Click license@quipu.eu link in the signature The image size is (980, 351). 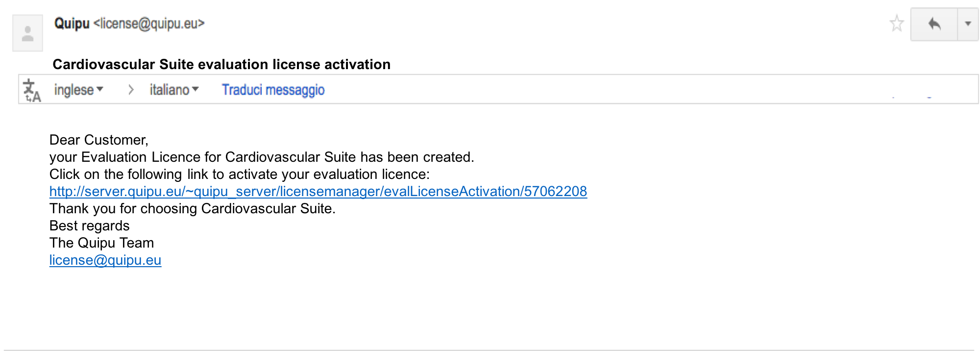click(x=105, y=260)
